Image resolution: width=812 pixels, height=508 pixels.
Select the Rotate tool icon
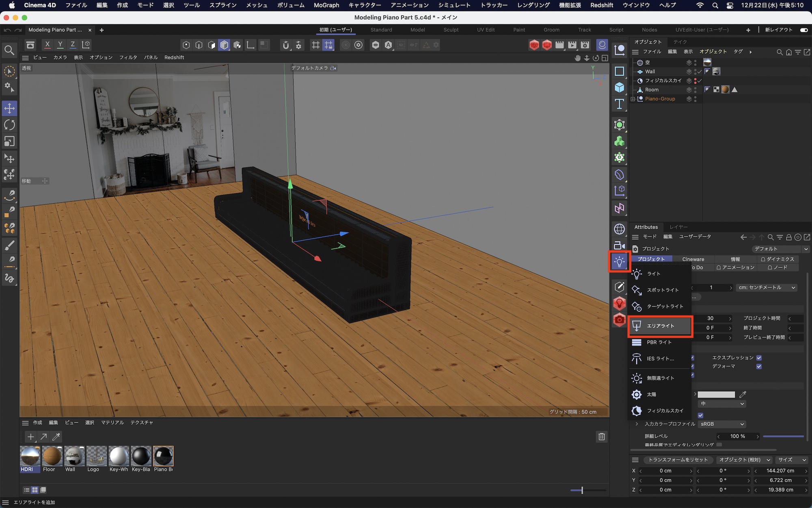[9, 125]
